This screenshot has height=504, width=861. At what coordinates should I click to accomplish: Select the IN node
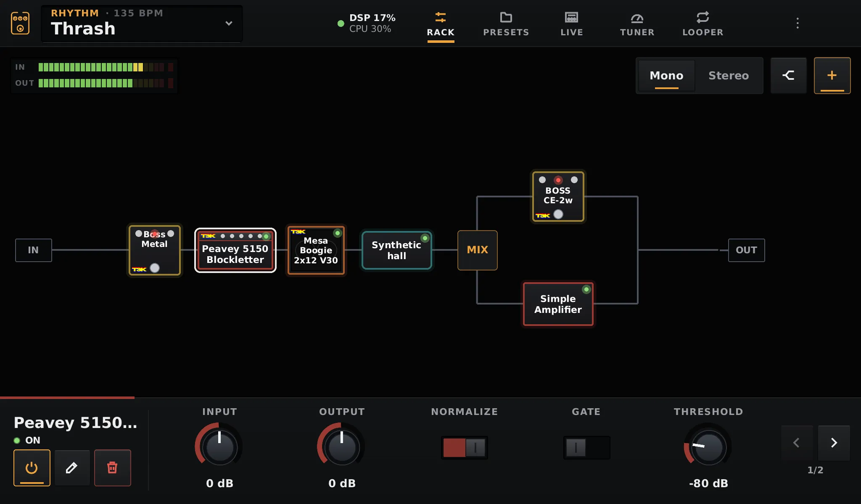pyautogui.click(x=34, y=250)
